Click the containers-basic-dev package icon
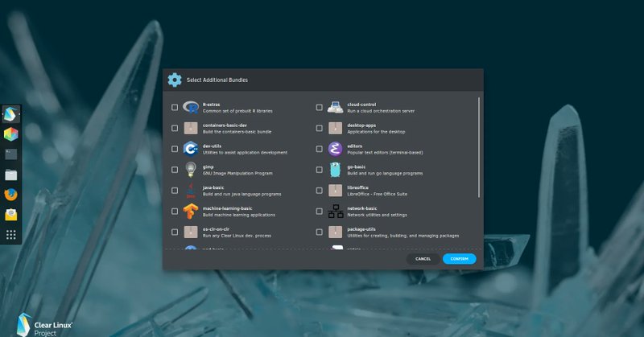This screenshot has height=337, width=644. coord(191,128)
